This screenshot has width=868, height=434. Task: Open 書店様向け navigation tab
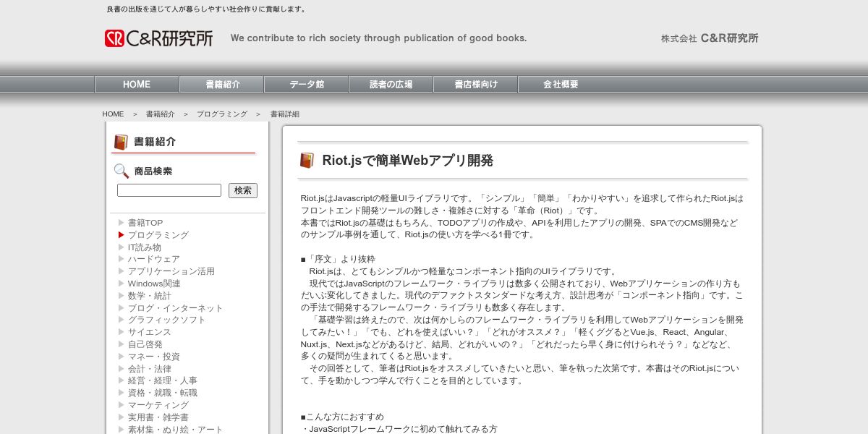[x=476, y=85]
